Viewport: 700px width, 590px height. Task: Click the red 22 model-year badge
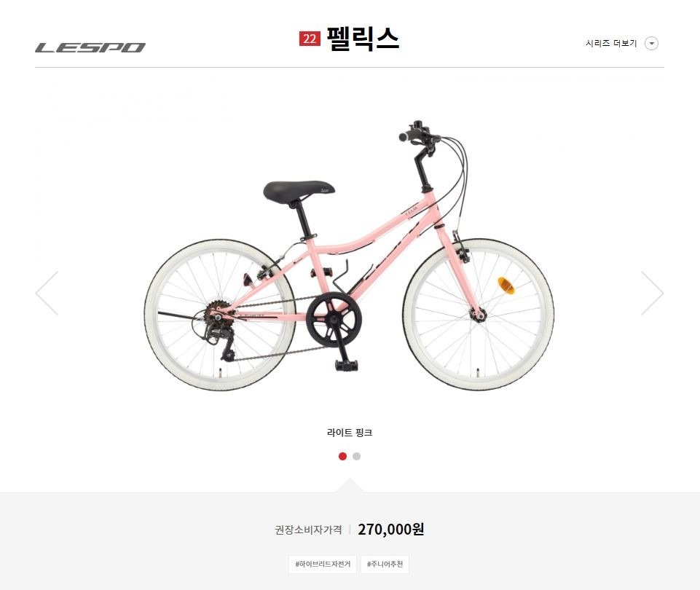(310, 39)
